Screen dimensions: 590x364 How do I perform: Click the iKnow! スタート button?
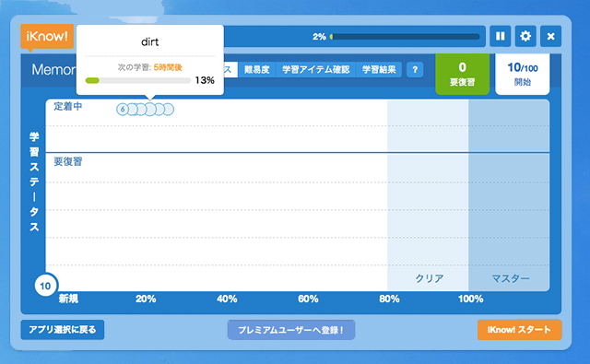coord(519,330)
